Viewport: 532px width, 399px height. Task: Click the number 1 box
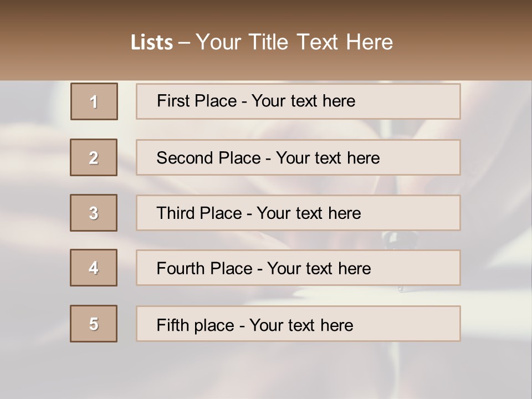click(x=94, y=101)
